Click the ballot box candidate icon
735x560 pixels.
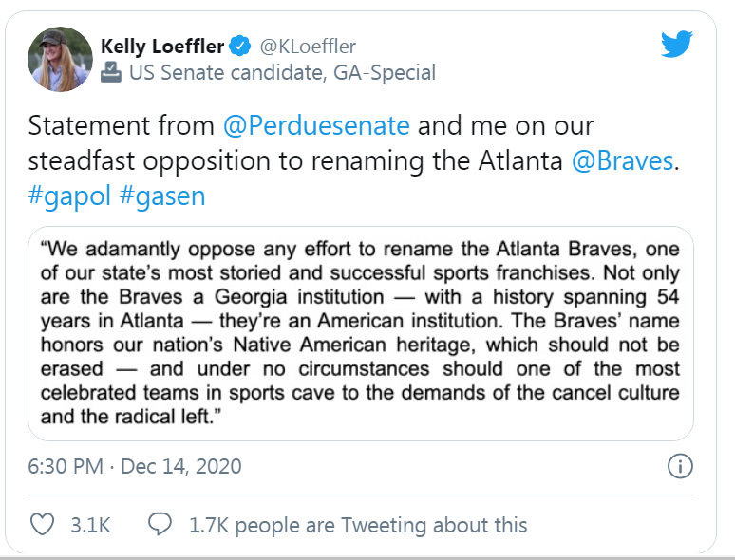111,73
